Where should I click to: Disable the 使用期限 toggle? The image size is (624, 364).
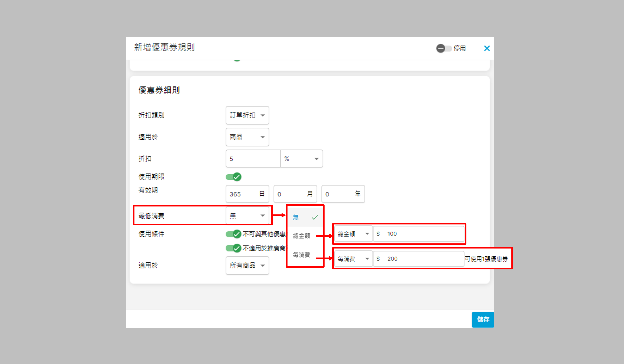(233, 177)
